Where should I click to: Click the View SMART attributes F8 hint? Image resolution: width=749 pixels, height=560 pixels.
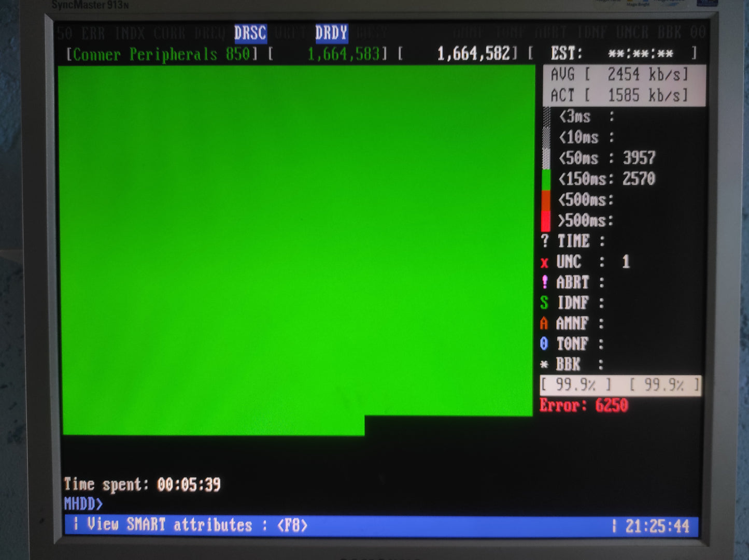192,525
